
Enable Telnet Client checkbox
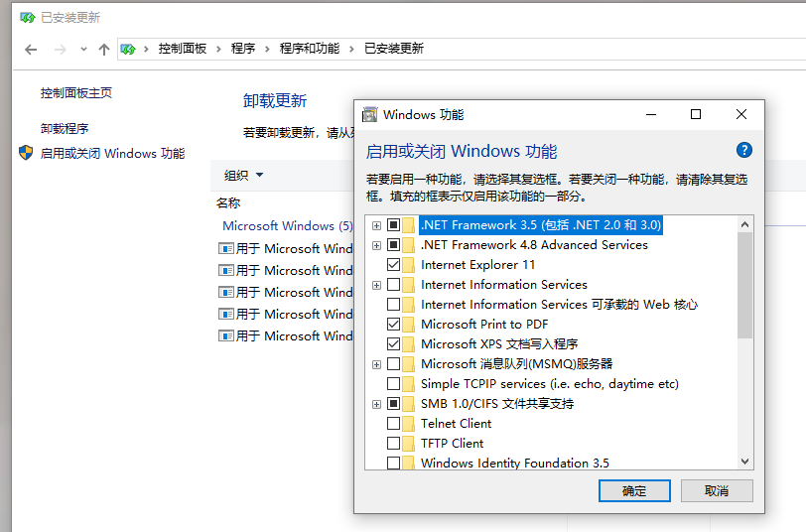point(394,424)
